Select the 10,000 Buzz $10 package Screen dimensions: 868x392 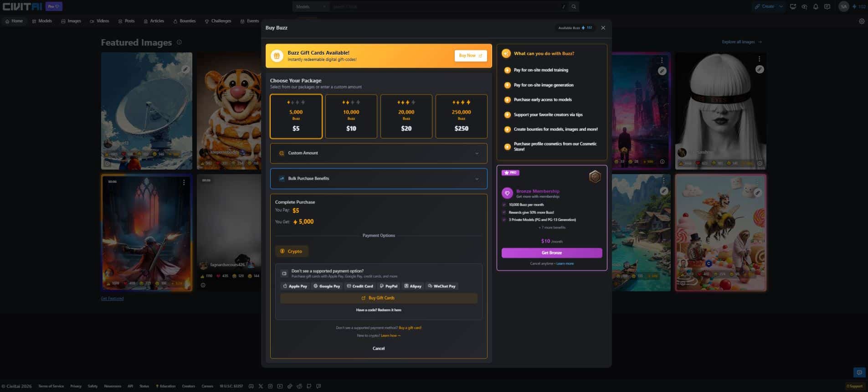(x=351, y=116)
